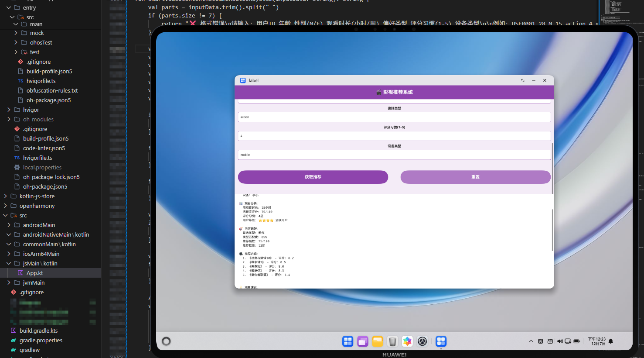
Task: Collapse the main folder
Action: (16, 24)
